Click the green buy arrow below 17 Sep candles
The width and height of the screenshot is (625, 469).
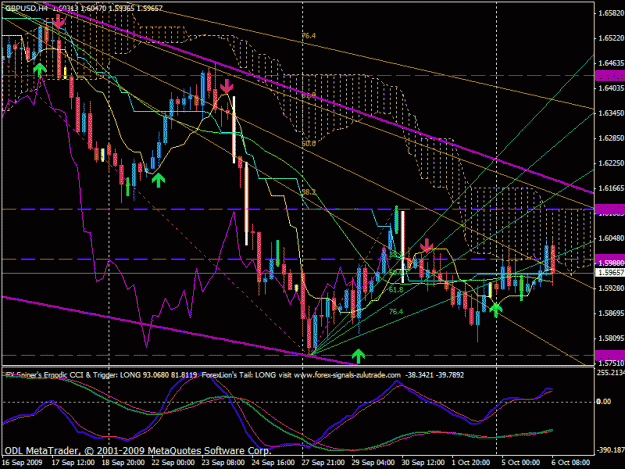(x=39, y=69)
